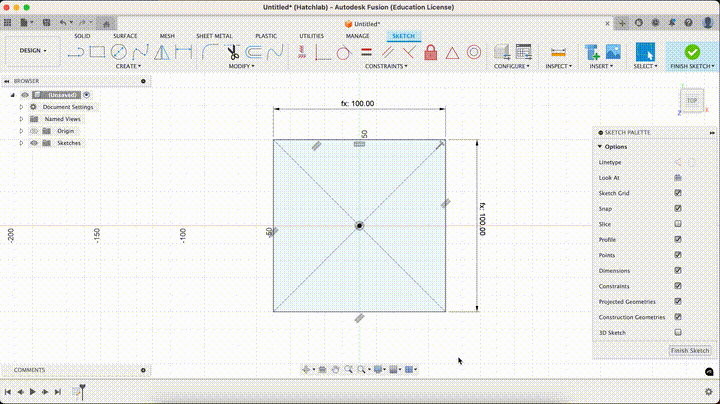Enable the 3D Sketch checkbox
Image resolution: width=720 pixels, height=404 pixels.
678,332
